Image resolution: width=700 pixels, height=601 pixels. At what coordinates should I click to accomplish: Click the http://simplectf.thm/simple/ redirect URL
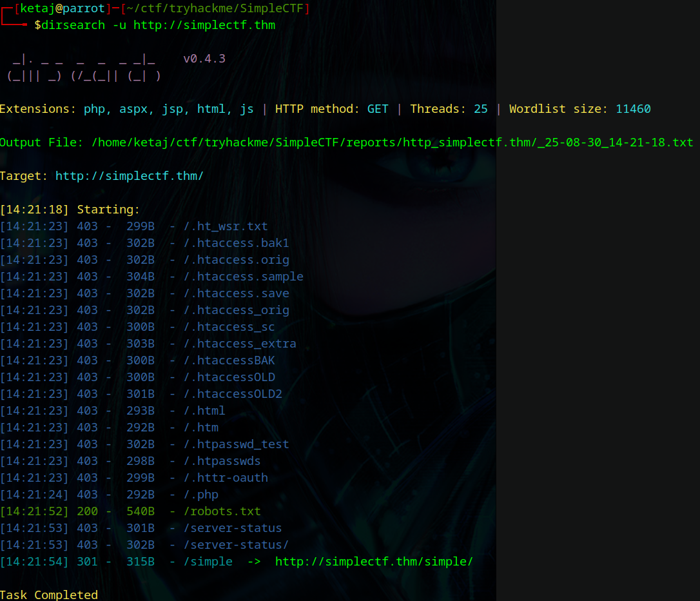point(374,562)
